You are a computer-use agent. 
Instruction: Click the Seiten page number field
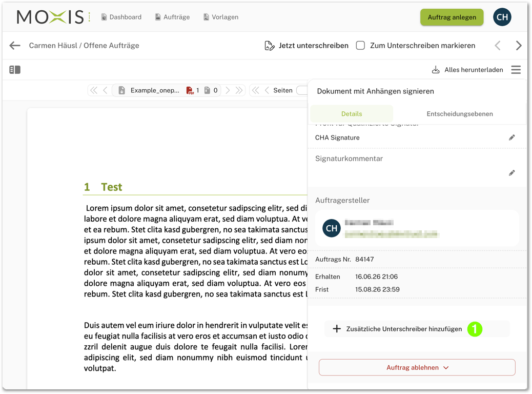tap(302, 90)
